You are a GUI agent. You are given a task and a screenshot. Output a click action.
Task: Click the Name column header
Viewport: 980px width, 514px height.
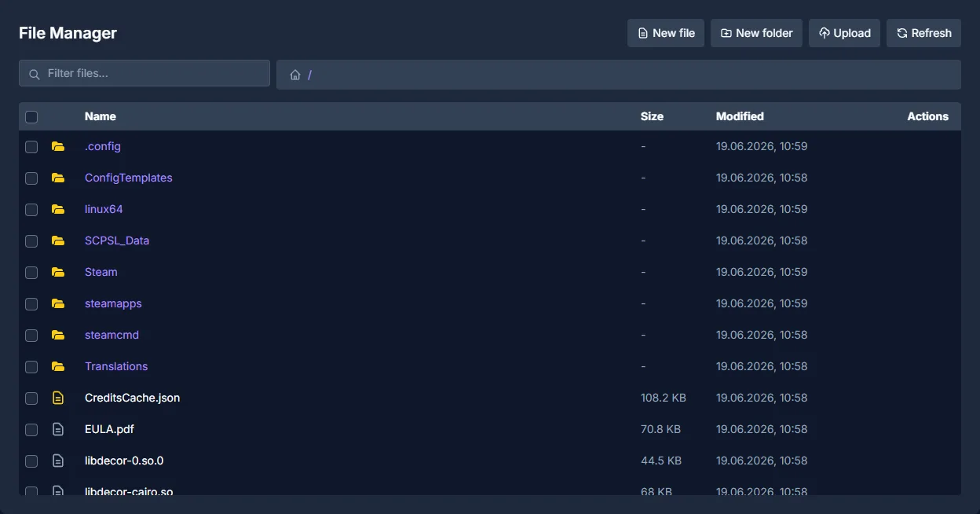pos(101,116)
